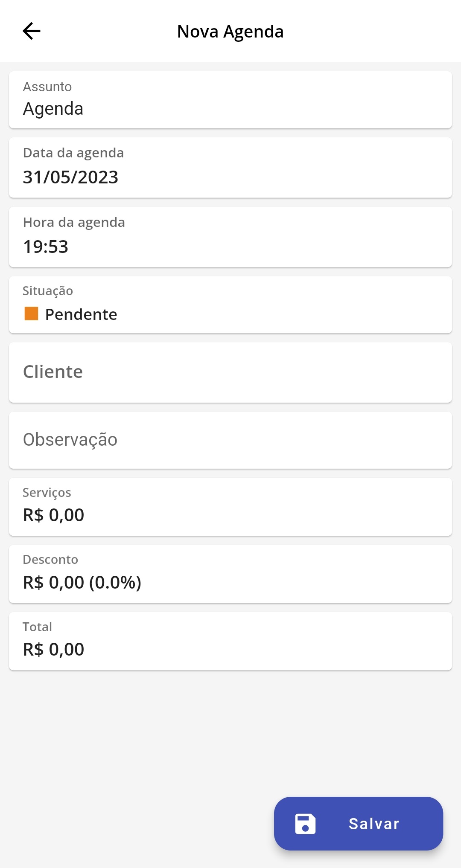Click the Assunto field label
461x868 pixels.
[x=47, y=87]
